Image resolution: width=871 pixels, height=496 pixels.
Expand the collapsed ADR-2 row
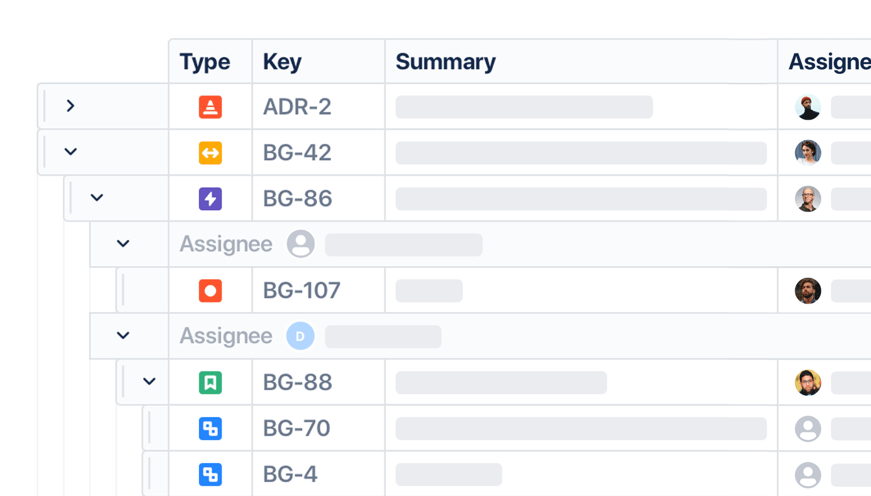(x=70, y=106)
